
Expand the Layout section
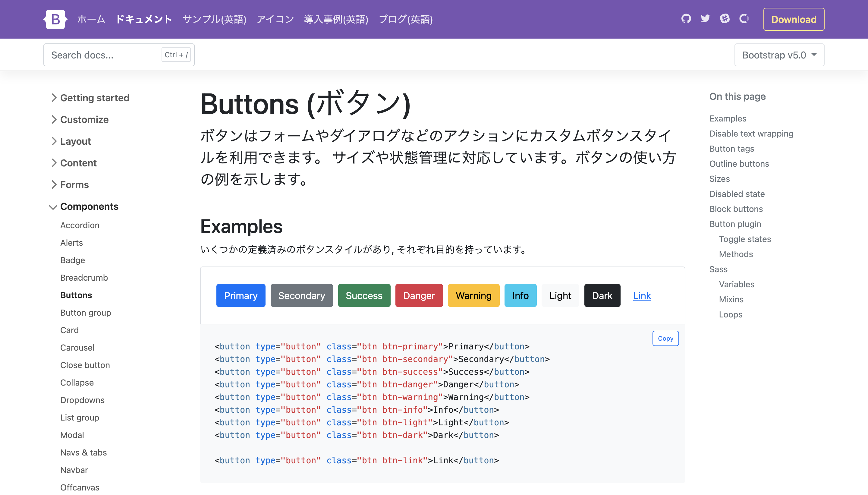71,141
